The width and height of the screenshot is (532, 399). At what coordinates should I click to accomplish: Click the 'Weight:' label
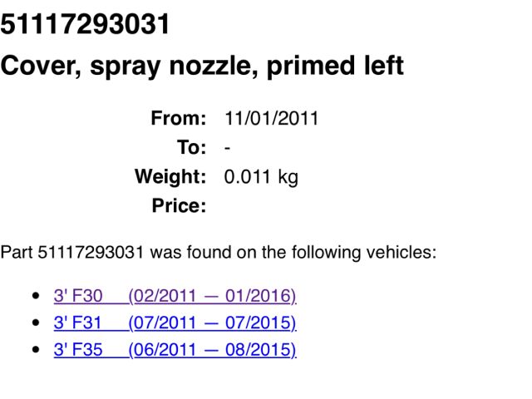tap(170, 177)
